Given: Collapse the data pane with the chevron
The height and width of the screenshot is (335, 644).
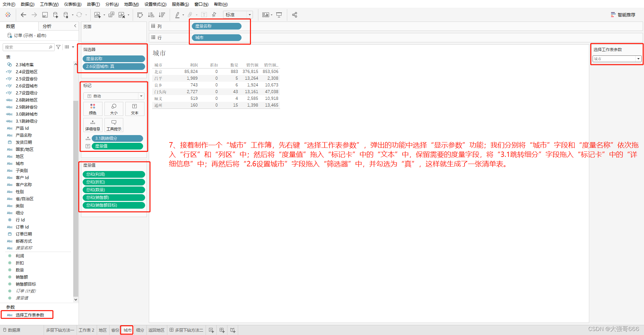Looking at the screenshot, I should point(75,26).
